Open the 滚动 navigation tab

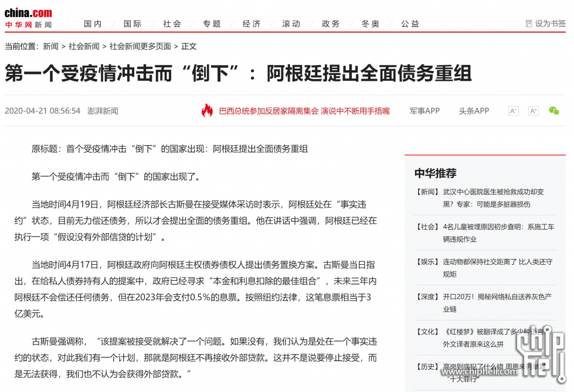pos(291,24)
